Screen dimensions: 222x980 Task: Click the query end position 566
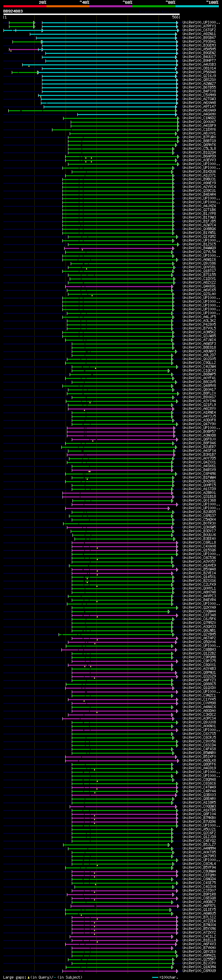(175, 17)
